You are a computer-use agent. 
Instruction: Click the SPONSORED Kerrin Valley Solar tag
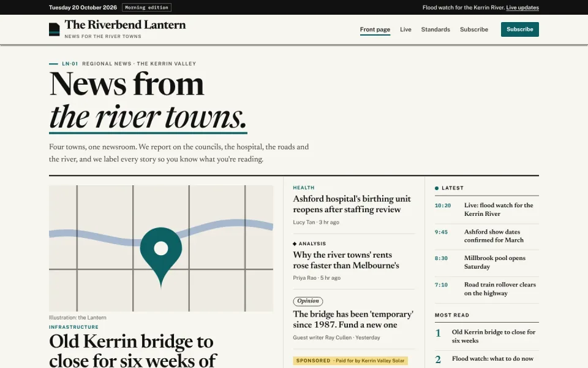(350, 361)
